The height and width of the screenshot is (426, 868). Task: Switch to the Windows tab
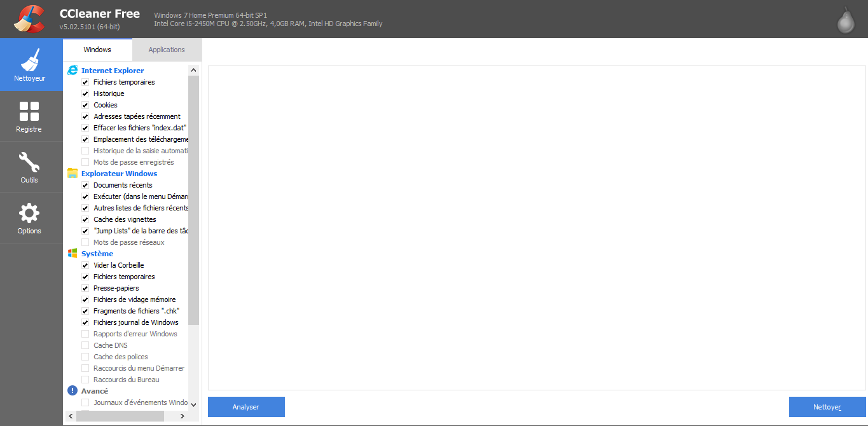[97, 50]
